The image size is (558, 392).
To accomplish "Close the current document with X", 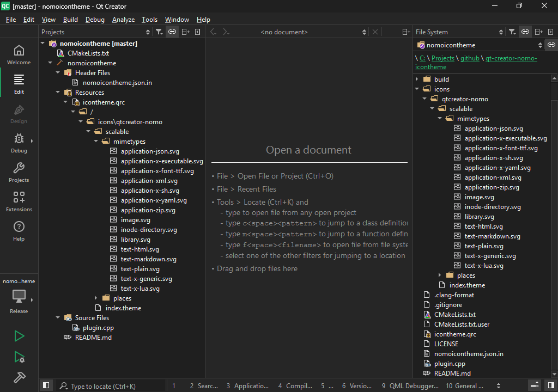I will [375, 32].
